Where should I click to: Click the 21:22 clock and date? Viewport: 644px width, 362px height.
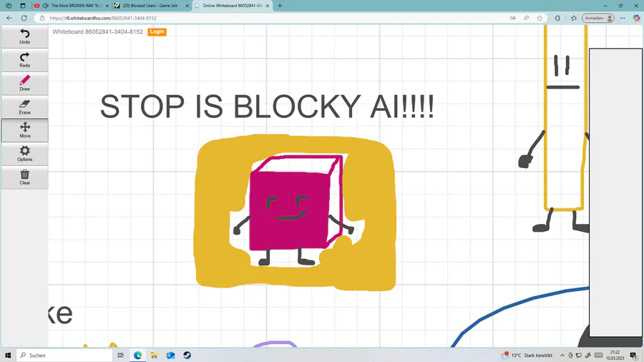(x=615, y=355)
